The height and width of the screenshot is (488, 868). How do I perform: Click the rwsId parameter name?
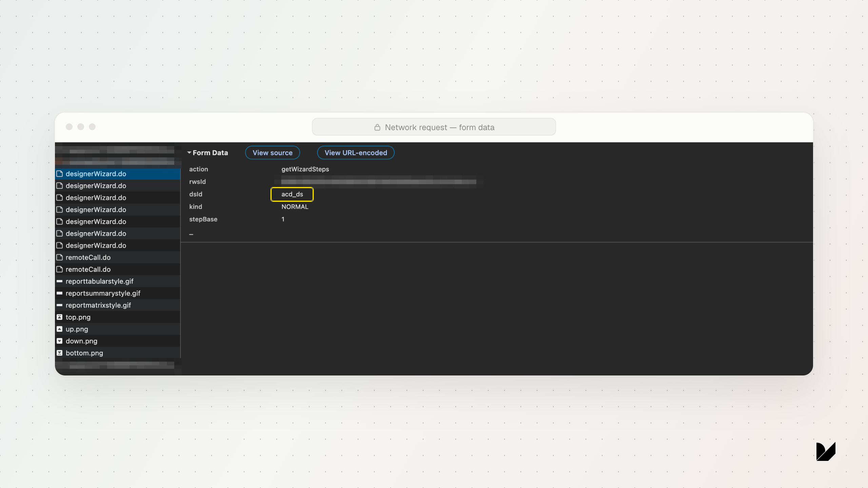pos(197,182)
